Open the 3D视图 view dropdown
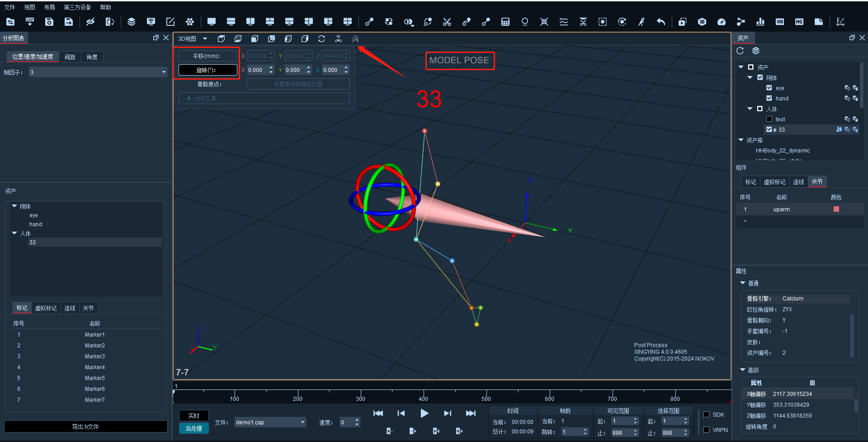The image size is (868, 442). click(193, 39)
